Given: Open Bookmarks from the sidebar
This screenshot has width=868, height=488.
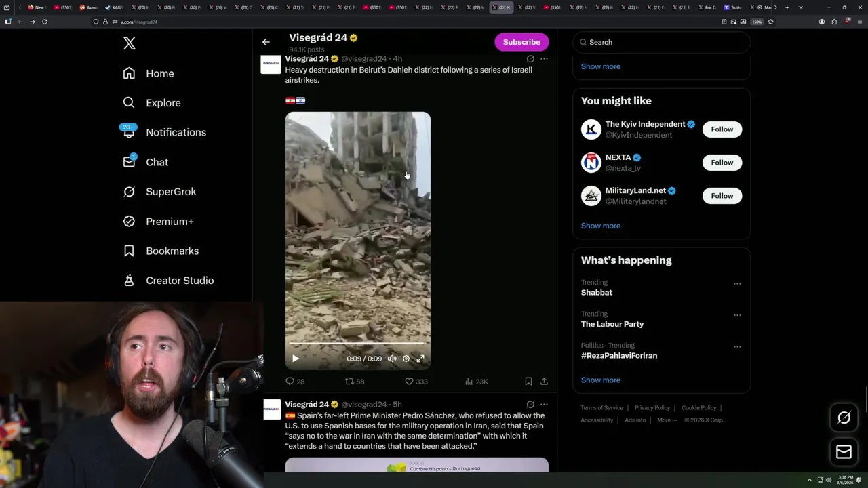Looking at the screenshot, I should (x=161, y=251).
